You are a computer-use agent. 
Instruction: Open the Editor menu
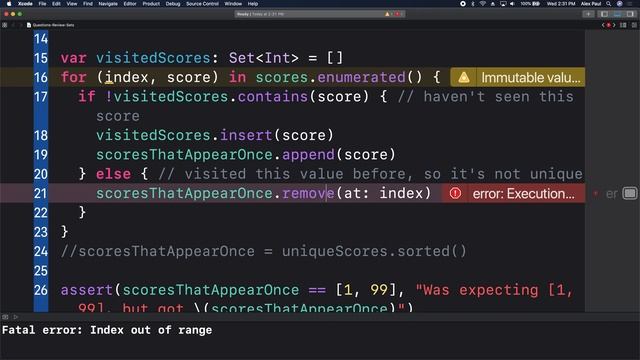tap(130, 4)
